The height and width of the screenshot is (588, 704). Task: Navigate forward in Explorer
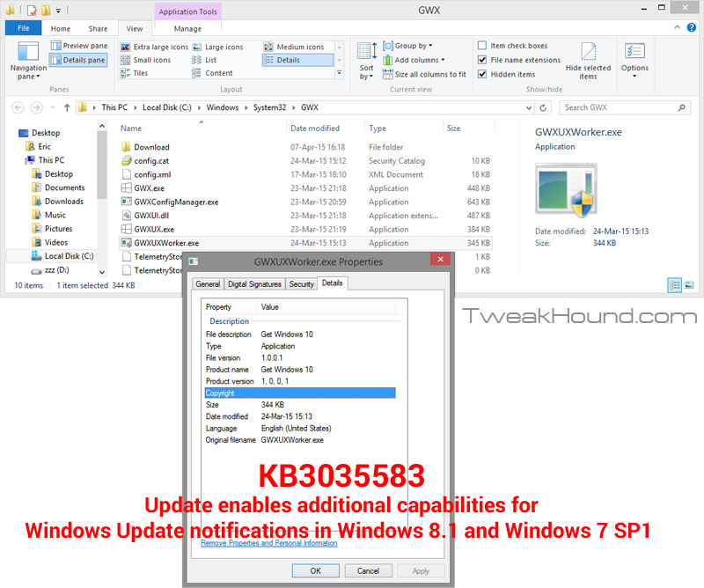[x=37, y=107]
